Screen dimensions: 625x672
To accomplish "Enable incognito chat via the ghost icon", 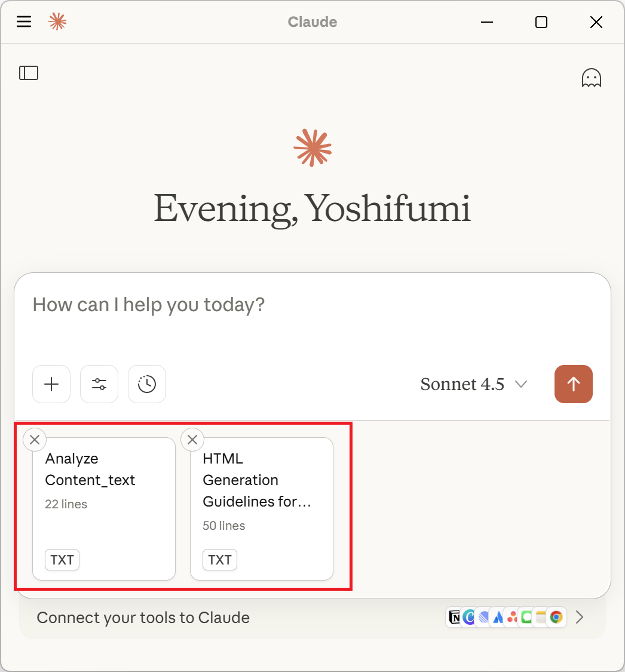I will pos(591,77).
